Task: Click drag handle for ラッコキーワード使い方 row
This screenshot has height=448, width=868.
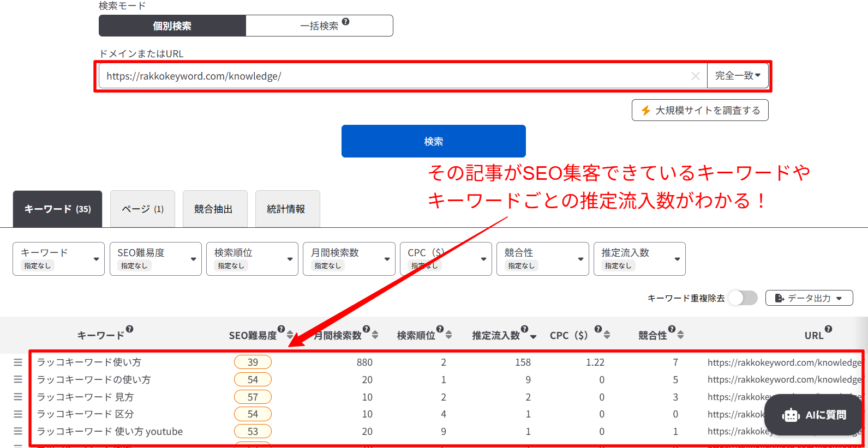Action: (18, 362)
